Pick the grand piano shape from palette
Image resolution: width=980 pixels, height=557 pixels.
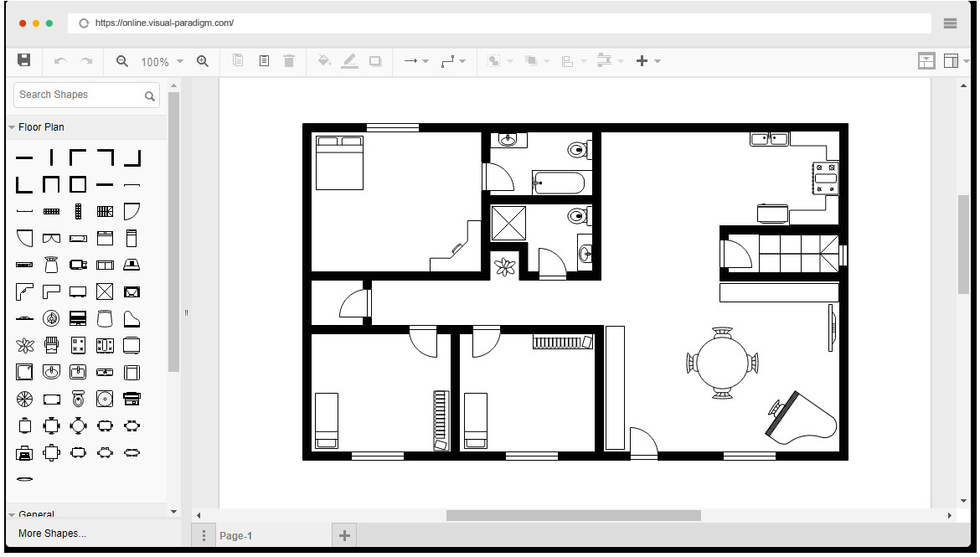tap(132, 318)
